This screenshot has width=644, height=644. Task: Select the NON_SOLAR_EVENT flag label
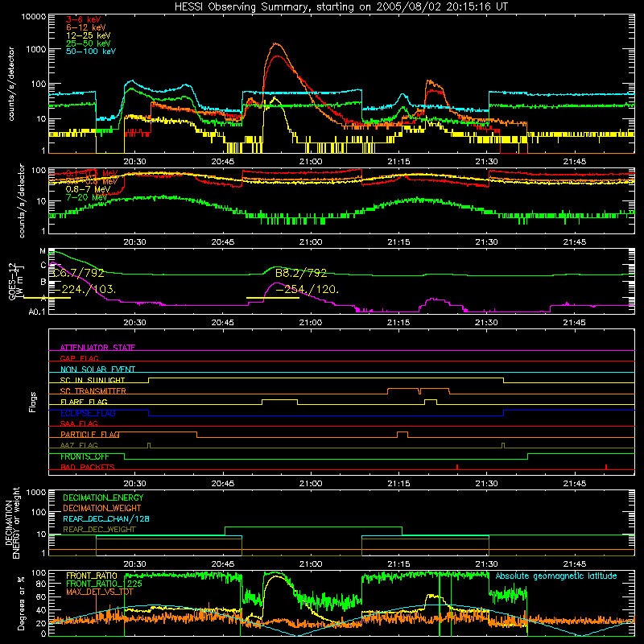coord(97,369)
